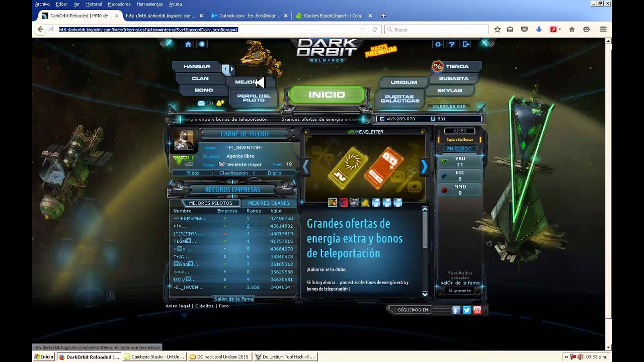This screenshot has width=644, height=362.
Task: Open Salón de la Fama link
Action: point(233,299)
